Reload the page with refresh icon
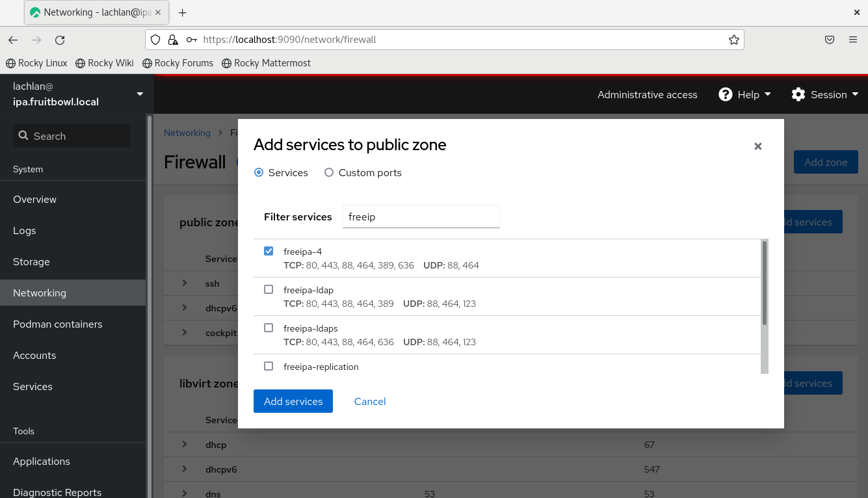 60,40
